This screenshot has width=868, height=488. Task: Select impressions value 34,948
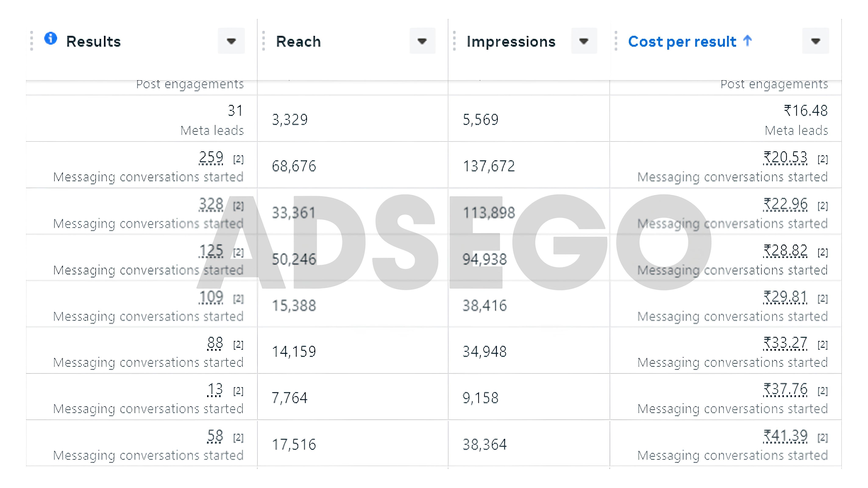[x=485, y=352]
